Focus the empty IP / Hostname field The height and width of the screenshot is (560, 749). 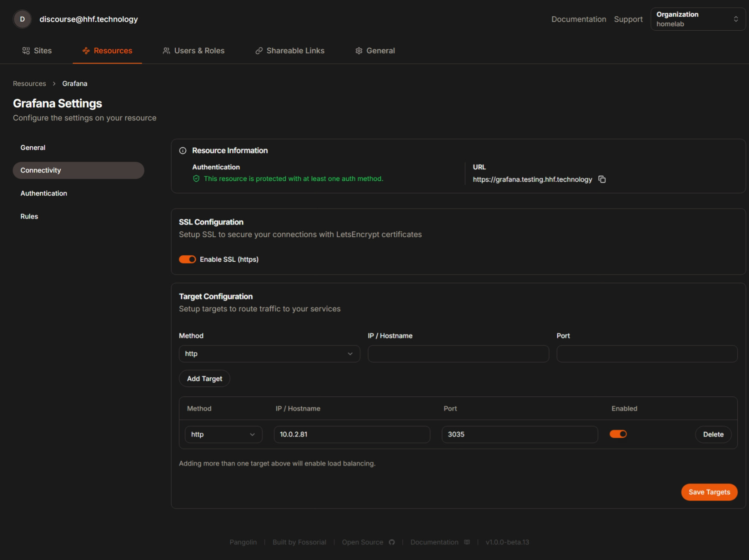click(x=458, y=354)
